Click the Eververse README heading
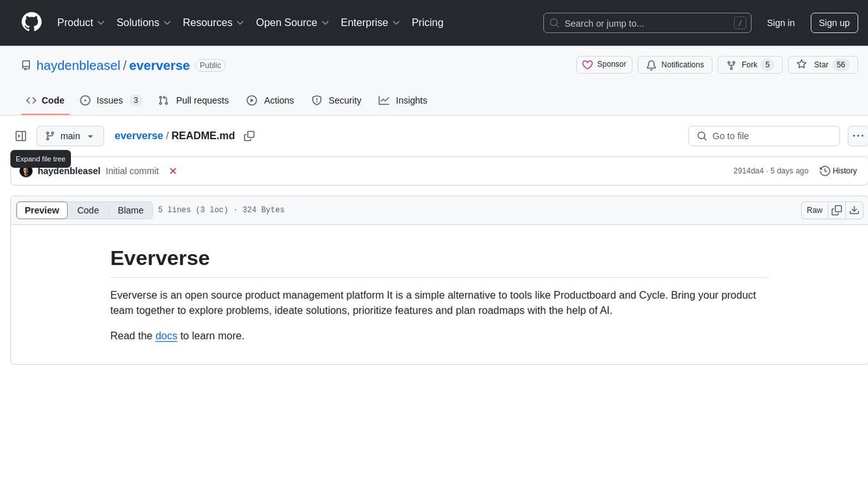This screenshot has width=868, height=488. pos(160,258)
